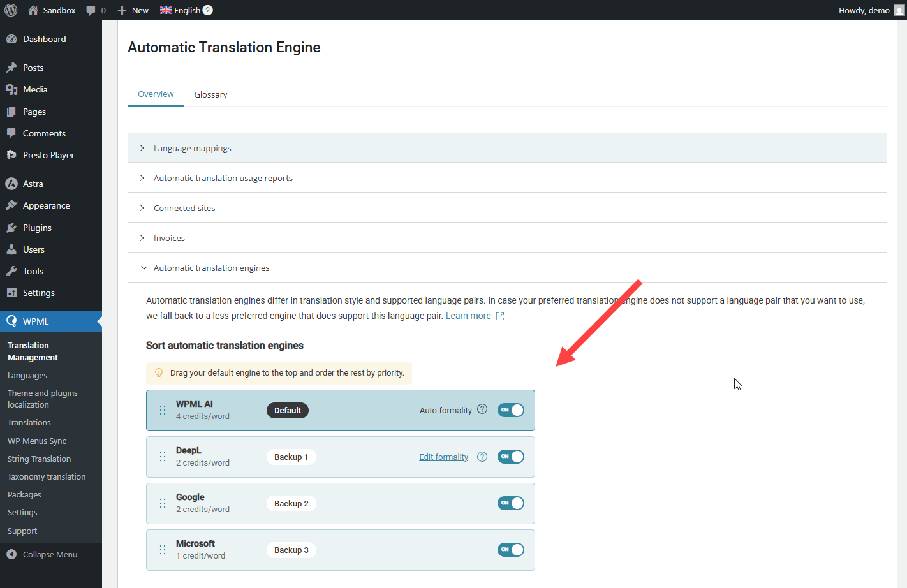Expand Automatic translation usage reports
This screenshot has height=588, width=907.
[x=507, y=178]
